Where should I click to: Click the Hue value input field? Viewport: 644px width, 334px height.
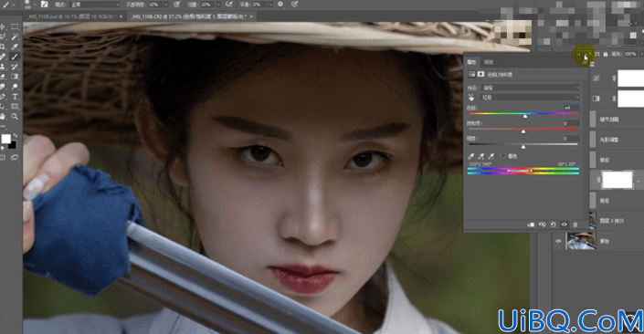pos(571,108)
